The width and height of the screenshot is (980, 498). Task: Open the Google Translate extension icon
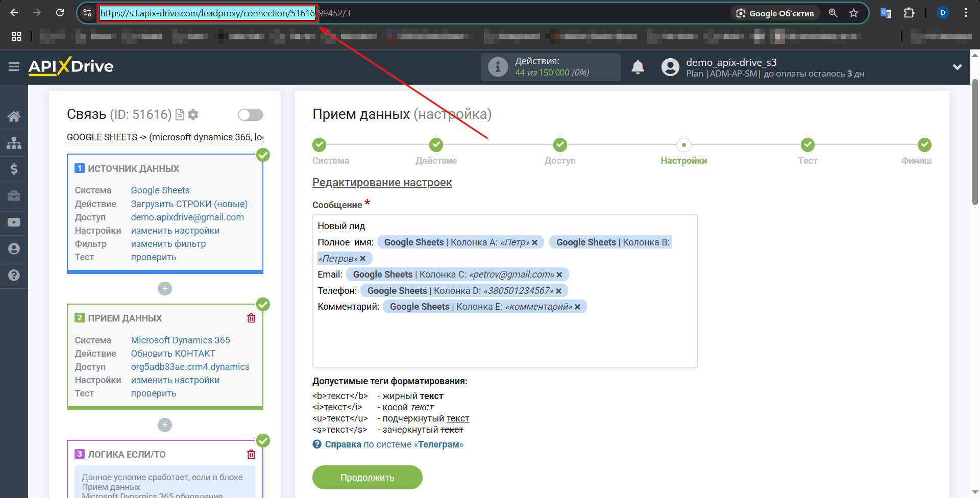tap(886, 13)
